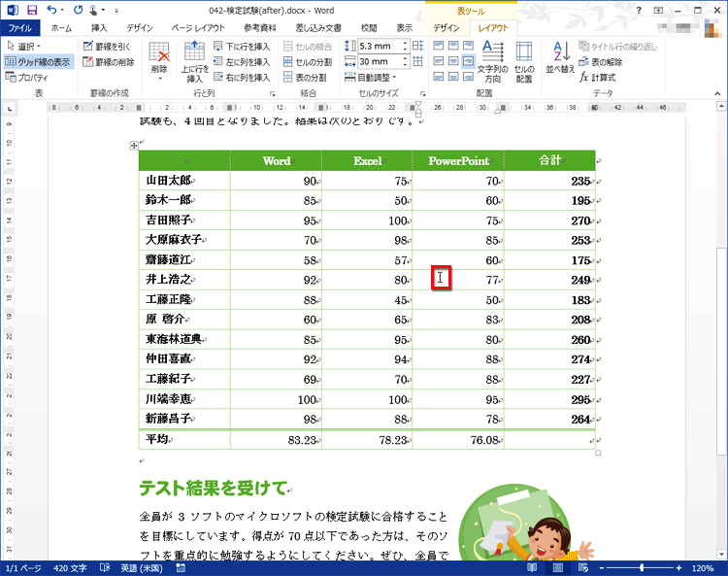Switch to Web Layout view icon
728x576 pixels.
pos(583,567)
